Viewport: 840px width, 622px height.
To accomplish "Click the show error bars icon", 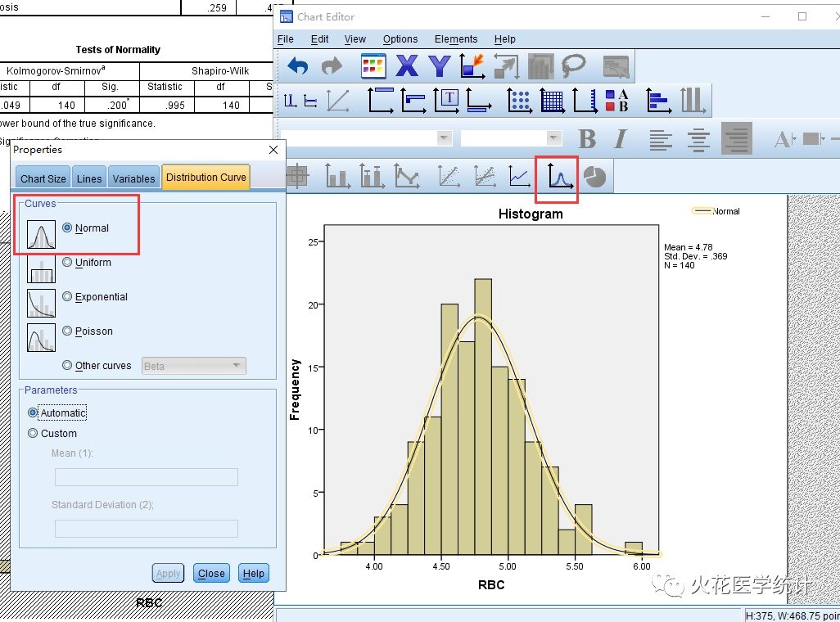I will click(372, 176).
